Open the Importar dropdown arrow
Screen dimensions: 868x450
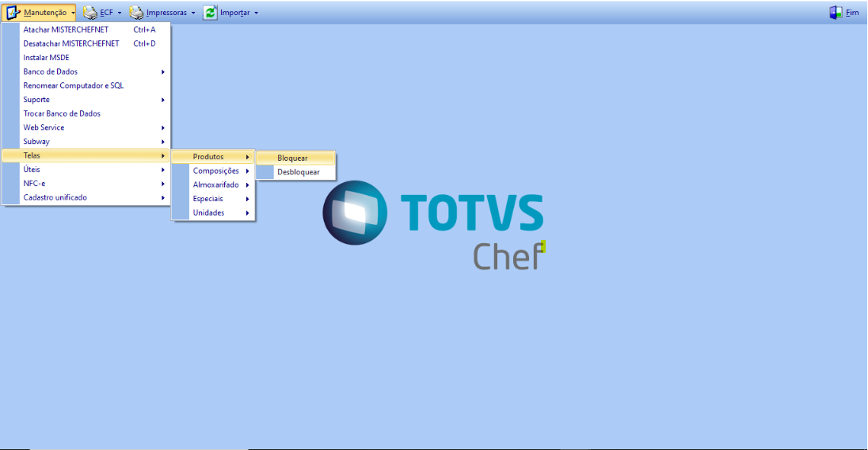257,13
